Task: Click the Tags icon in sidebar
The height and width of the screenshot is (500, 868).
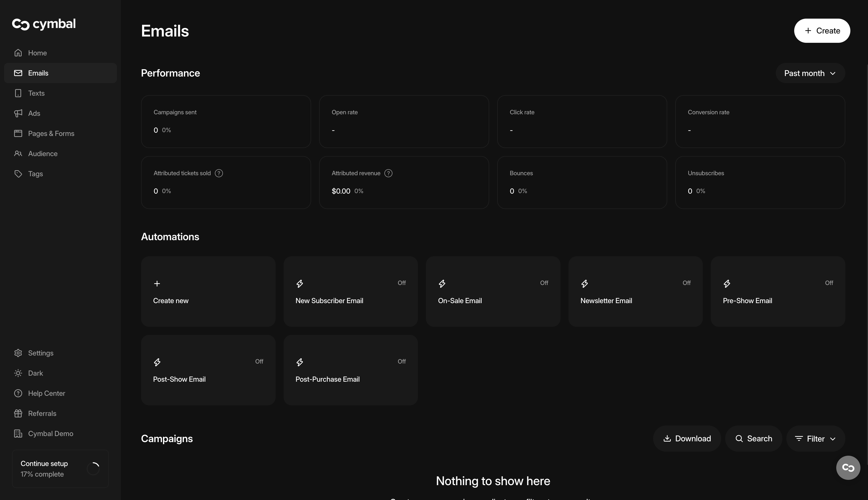Action: click(18, 174)
